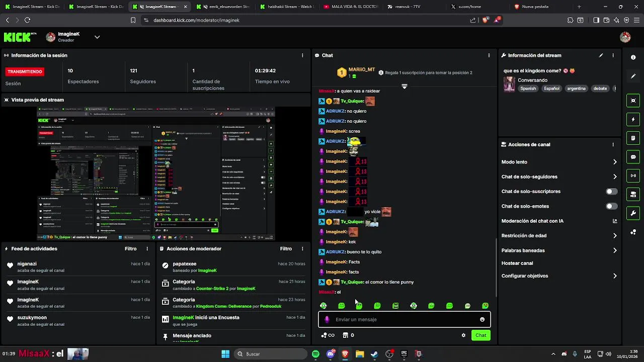Open Kingdom Come: Deliverance category link
The width and height of the screenshot is (644, 362).
[x=224, y=306]
